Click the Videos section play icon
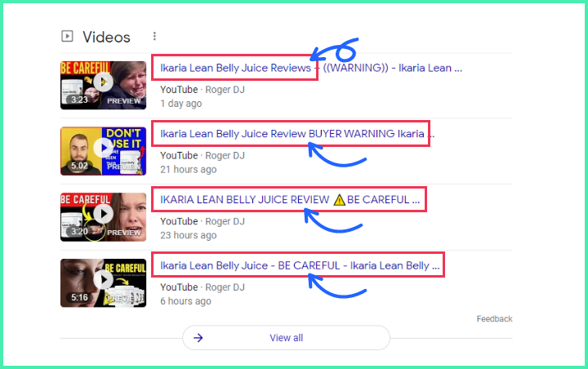 tap(67, 37)
